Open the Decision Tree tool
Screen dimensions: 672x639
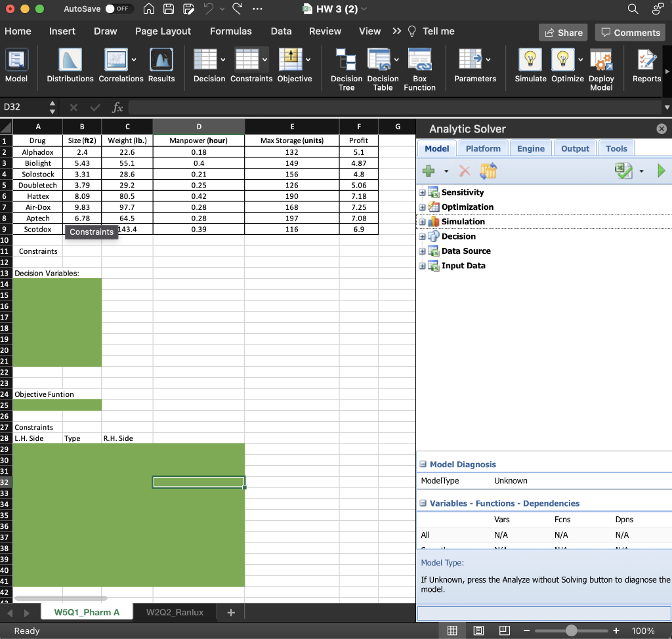click(x=346, y=60)
